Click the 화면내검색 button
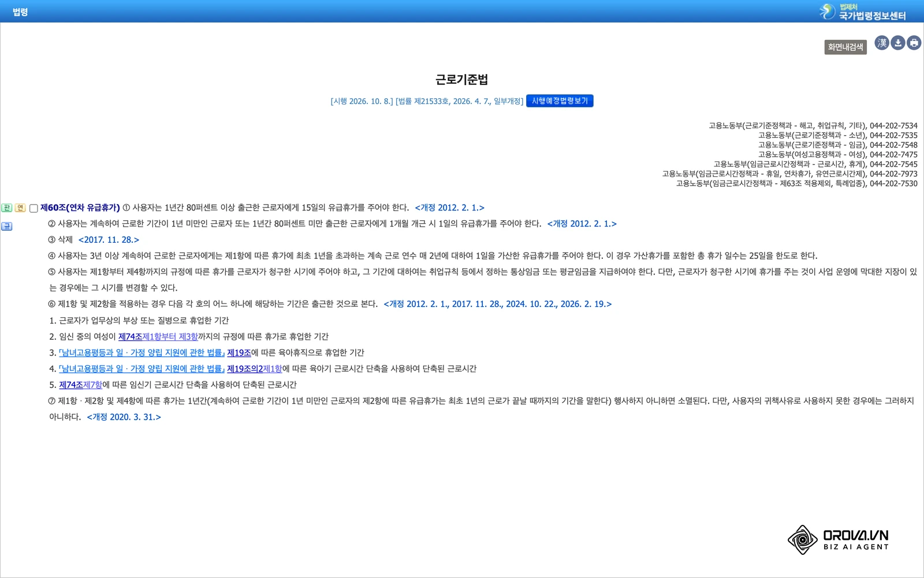924x578 pixels. pyautogui.click(x=845, y=47)
